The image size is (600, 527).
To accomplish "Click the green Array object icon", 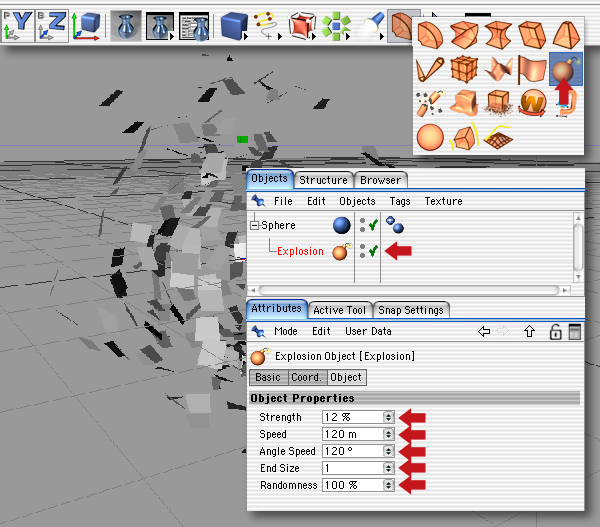I will (336, 26).
